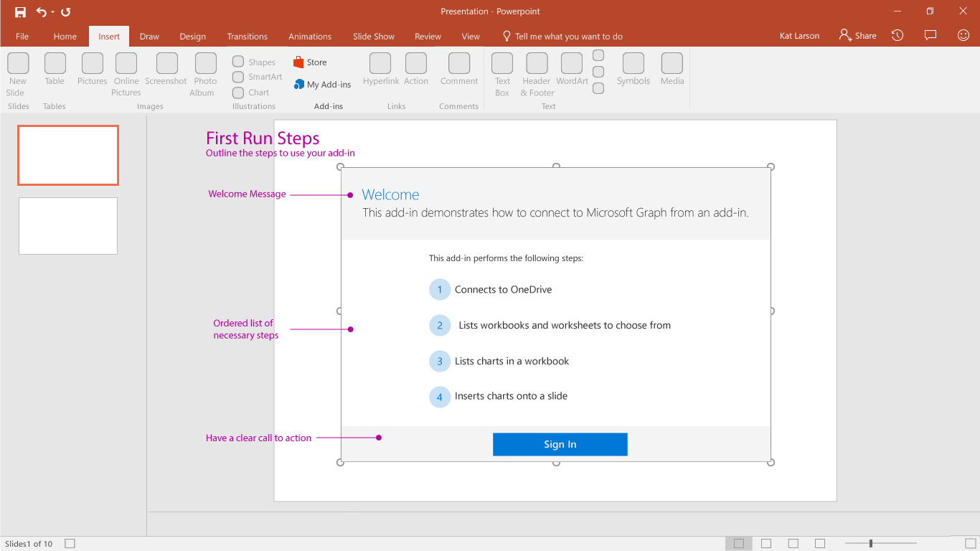Switch to the Draw tab
Viewport: 980px width, 551px height.
(x=149, y=37)
